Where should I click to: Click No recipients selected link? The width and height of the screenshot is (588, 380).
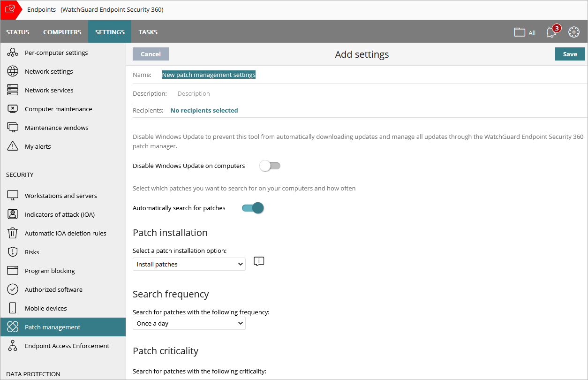point(204,110)
